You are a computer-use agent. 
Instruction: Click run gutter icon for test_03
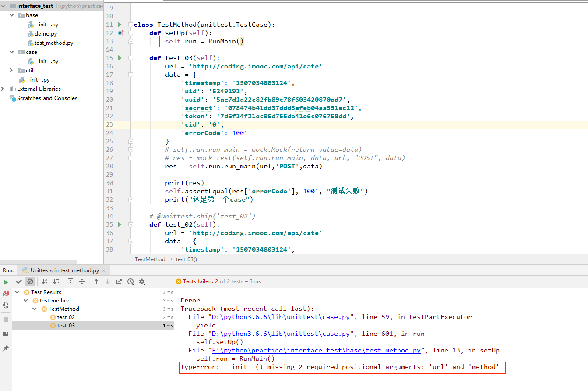[120, 58]
